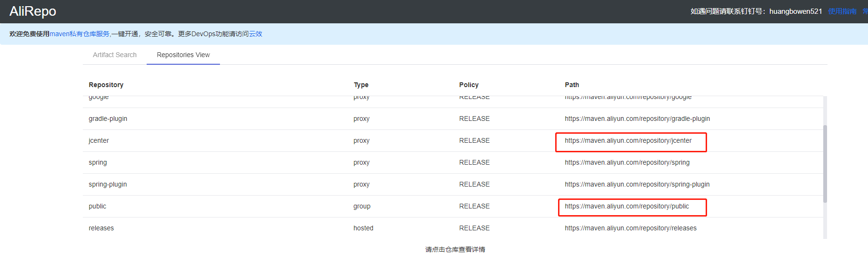Image resolution: width=868 pixels, height=257 pixels.
Task: Click the jcenter repository path URL
Action: coord(628,140)
